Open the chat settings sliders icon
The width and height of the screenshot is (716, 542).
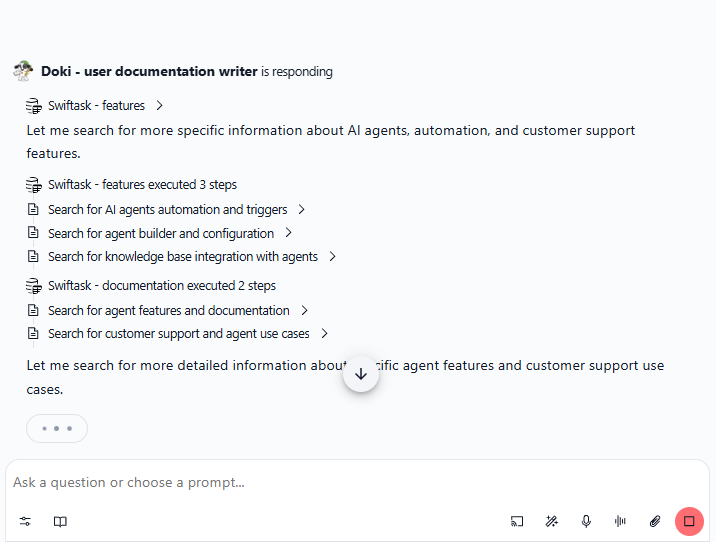click(25, 521)
